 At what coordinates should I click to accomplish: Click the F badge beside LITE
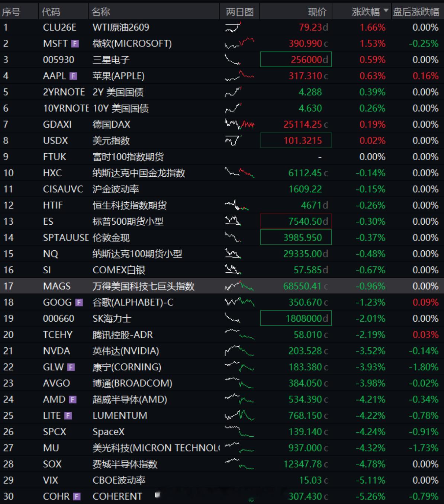tap(68, 416)
